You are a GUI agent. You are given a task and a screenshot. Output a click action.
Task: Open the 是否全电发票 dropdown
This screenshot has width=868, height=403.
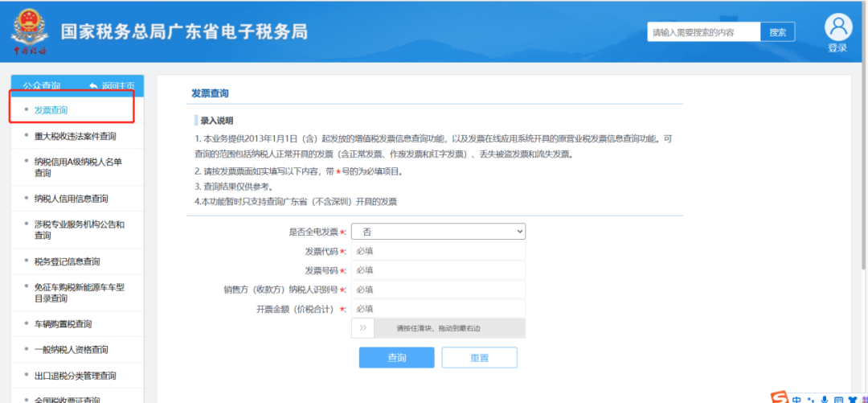[439, 231]
